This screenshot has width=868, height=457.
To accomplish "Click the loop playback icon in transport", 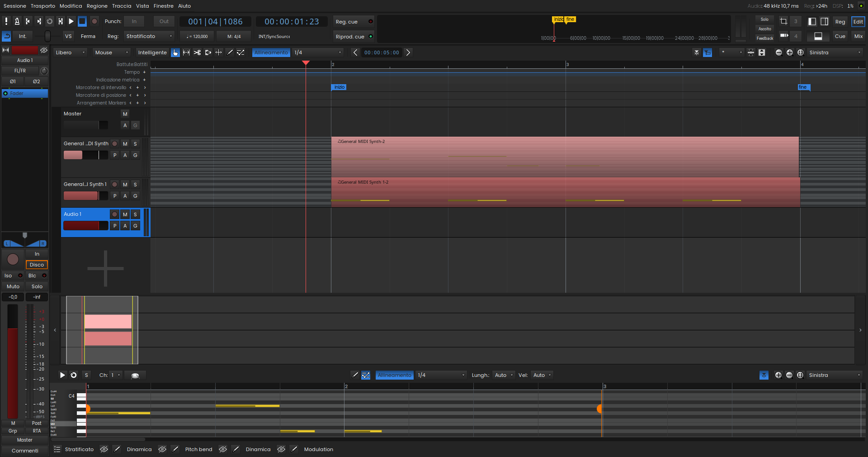I will 50,21.
